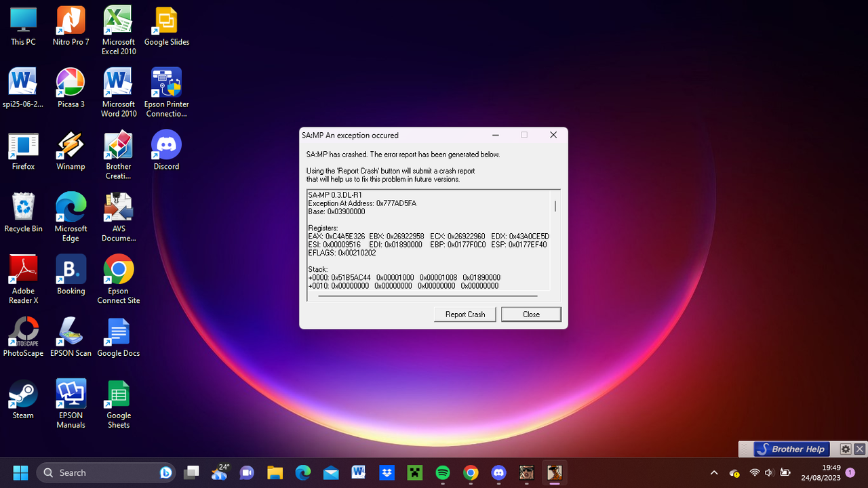Click the "Stack:" heading in report
The height and width of the screenshot is (488, 868).
tap(318, 269)
